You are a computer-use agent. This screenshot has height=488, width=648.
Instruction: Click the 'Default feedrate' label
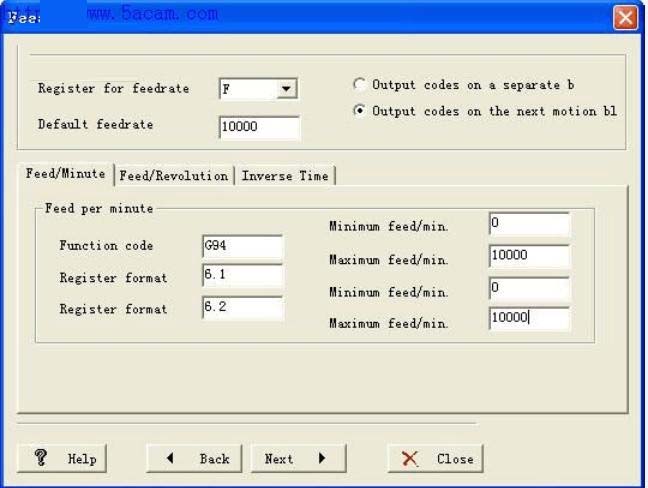95,124
